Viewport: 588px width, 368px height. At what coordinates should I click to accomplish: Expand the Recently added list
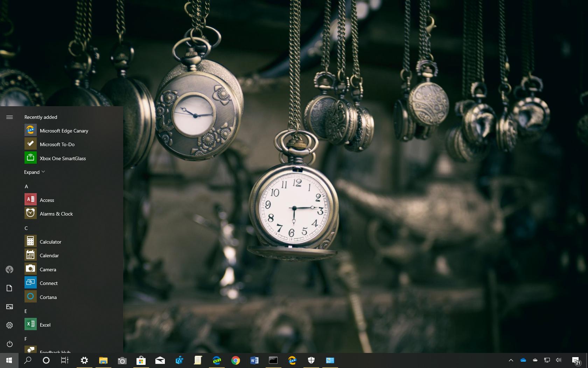[x=34, y=172]
